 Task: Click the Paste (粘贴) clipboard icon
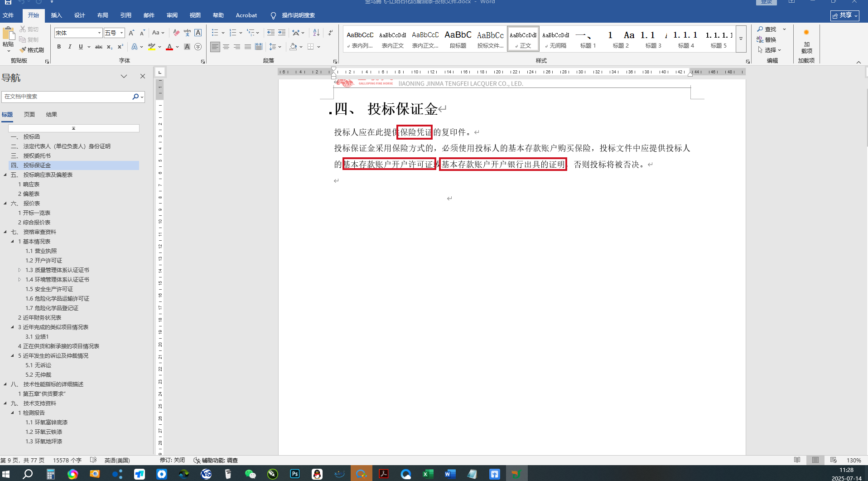8,34
